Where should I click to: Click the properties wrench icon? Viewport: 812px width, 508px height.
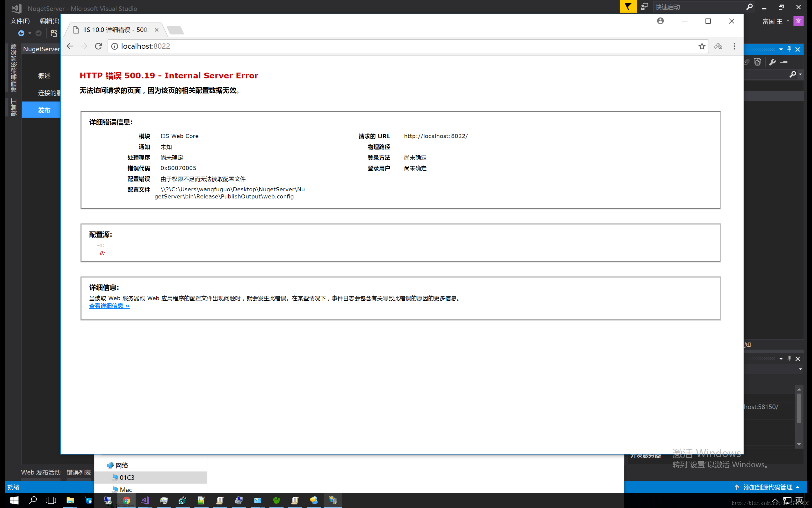click(772, 62)
